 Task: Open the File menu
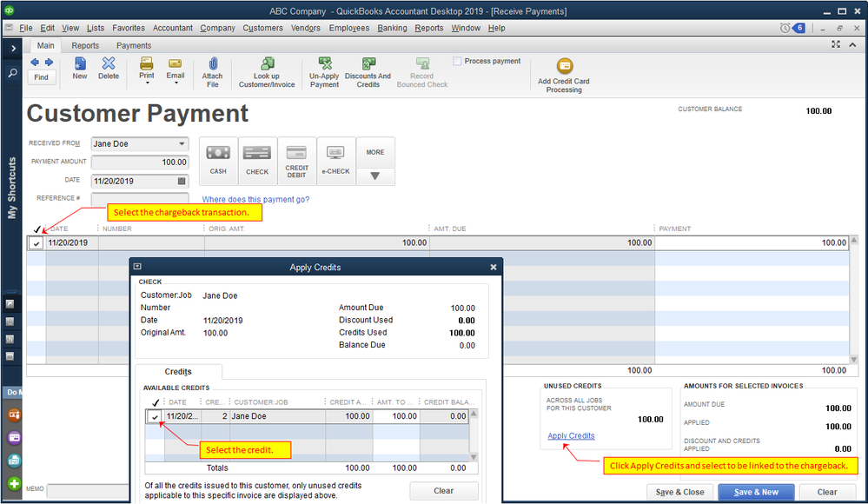[25, 28]
